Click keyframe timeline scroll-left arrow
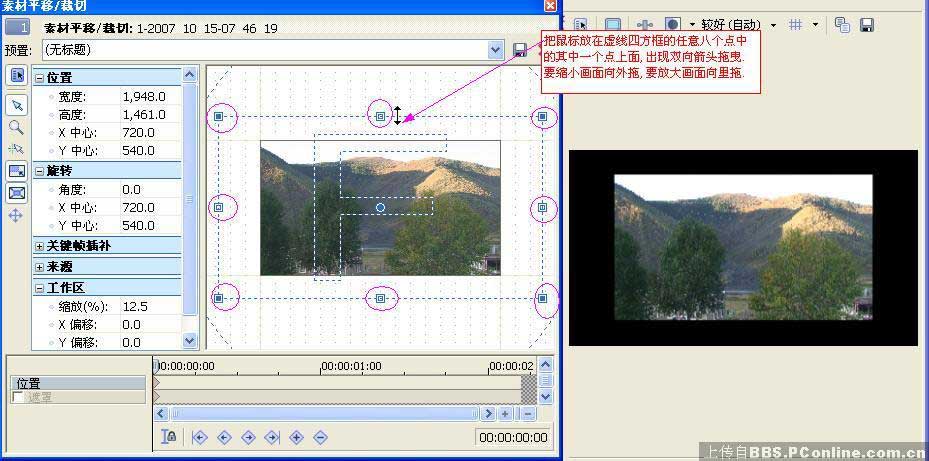 (x=161, y=414)
